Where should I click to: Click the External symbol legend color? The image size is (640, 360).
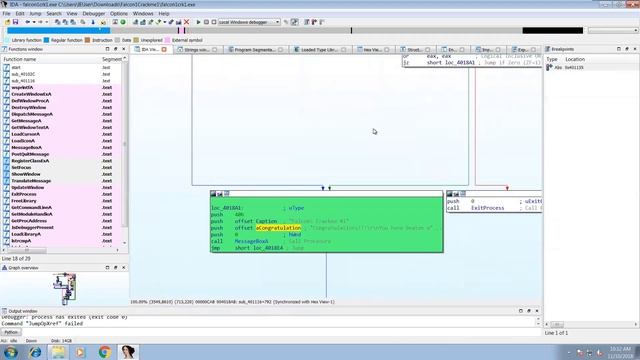click(167, 40)
